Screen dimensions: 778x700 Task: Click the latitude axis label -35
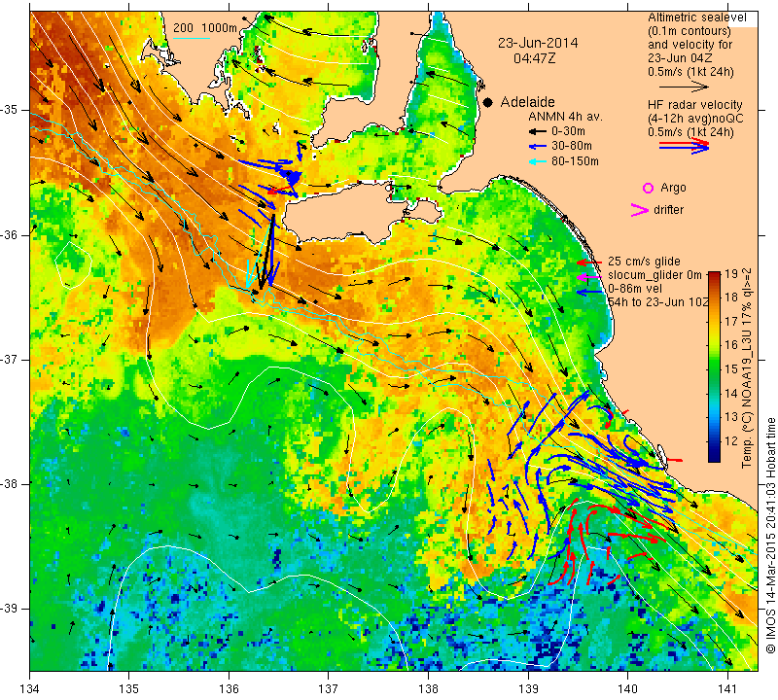coord(10,110)
